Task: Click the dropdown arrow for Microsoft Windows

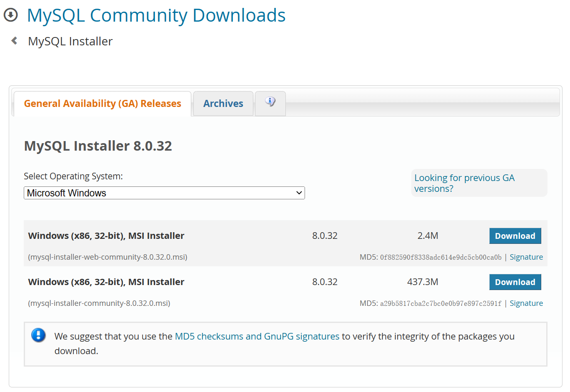Action: click(x=299, y=193)
